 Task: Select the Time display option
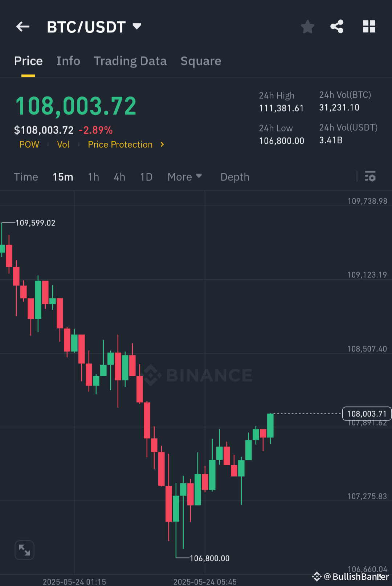[26, 177]
